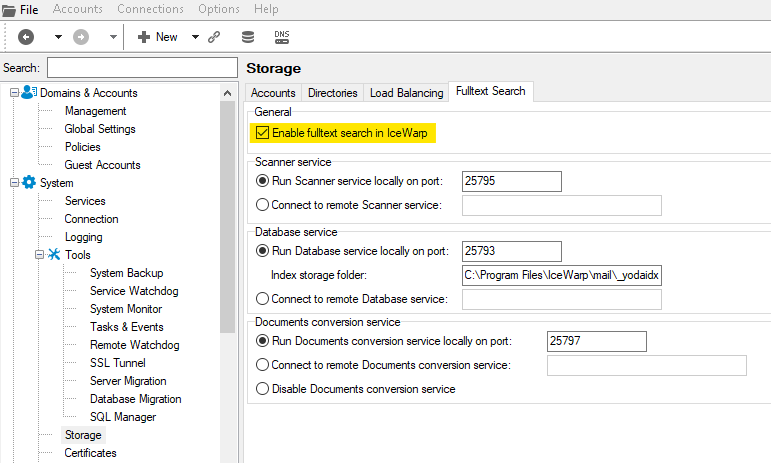771x463 pixels.
Task: Select Tasks & Events under Tools
Action: pyautogui.click(x=127, y=327)
